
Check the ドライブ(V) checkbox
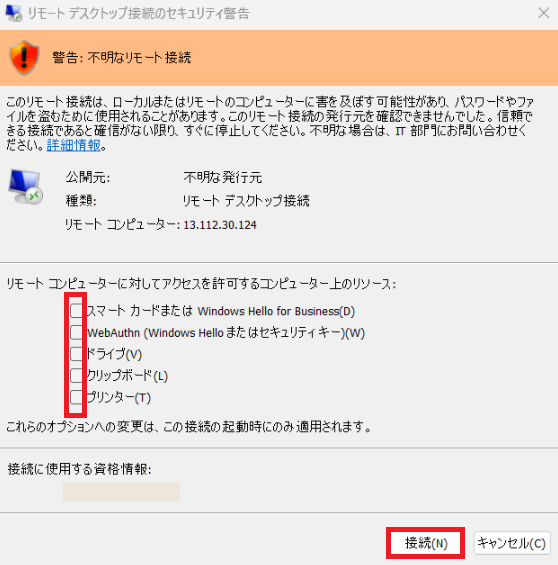76,354
